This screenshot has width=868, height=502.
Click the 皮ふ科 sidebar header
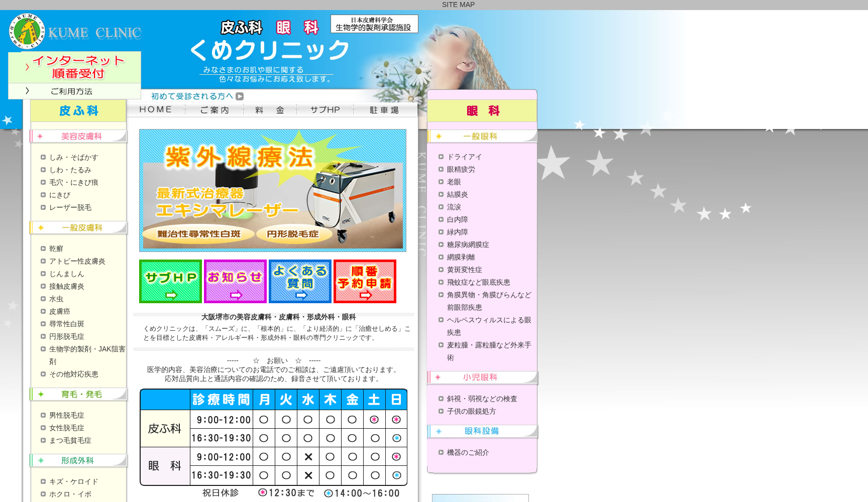[x=78, y=111]
